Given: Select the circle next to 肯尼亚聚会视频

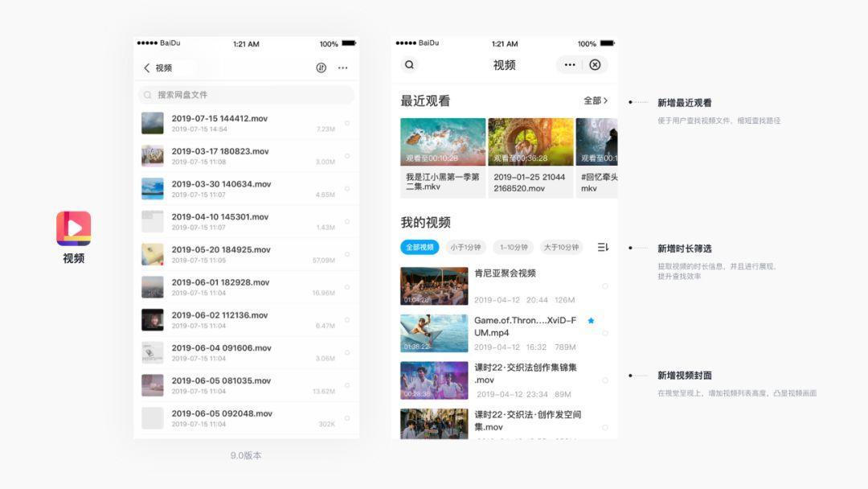Looking at the screenshot, I should pyautogui.click(x=604, y=286).
